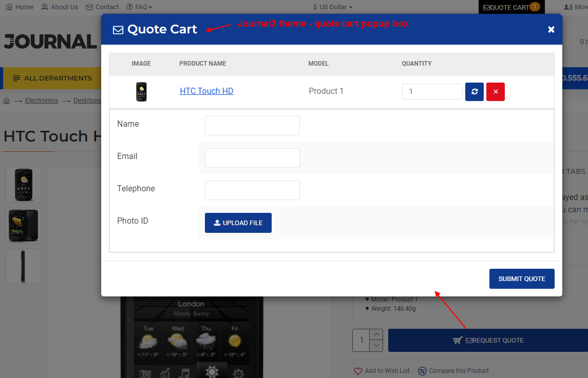Click the 'QUANTITY' column header

[416, 64]
